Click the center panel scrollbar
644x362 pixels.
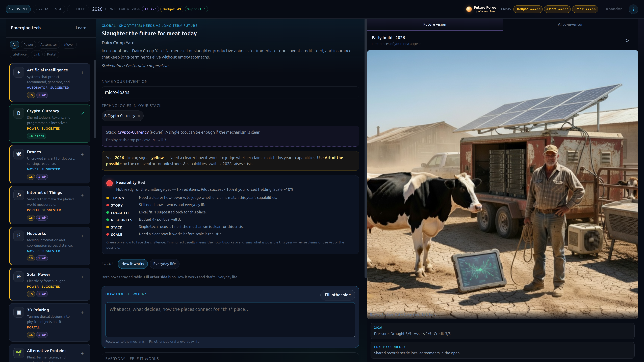pyautogui.click(x=366, y=148)
